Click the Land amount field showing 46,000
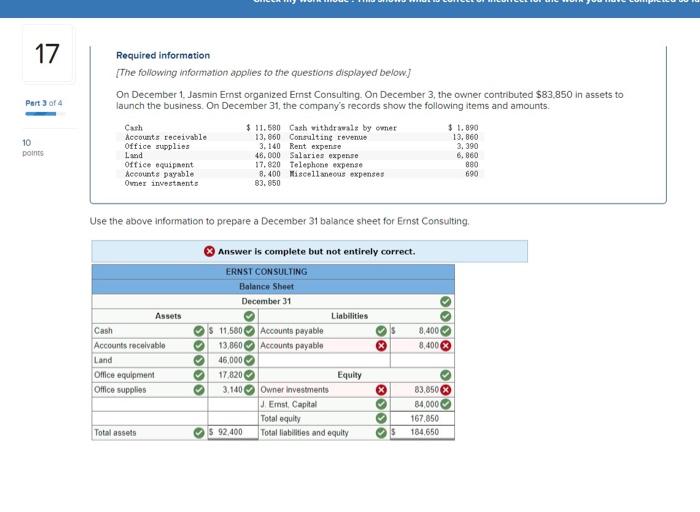The height and width of the screenshot is (512, 700). tap(233, 360)
